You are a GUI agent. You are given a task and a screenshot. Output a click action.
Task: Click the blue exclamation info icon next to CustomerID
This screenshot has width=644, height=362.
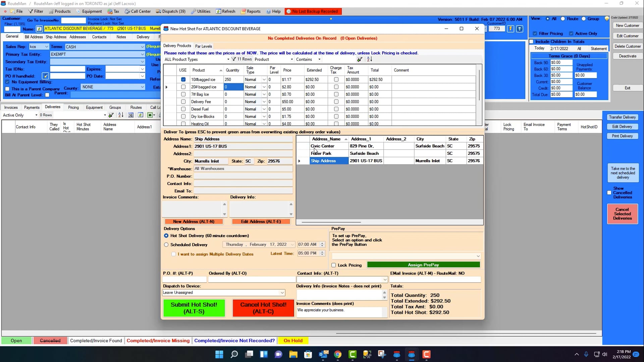point(520,29)
